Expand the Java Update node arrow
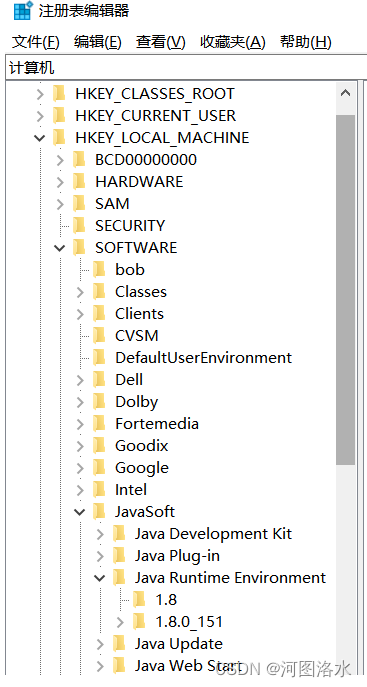The image size is (367, 687). point(100,644)
